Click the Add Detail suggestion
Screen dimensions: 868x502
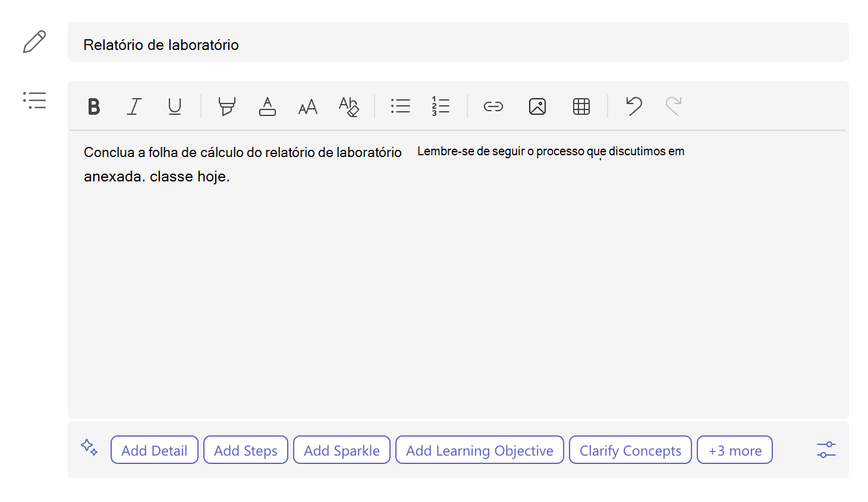click(155, 450)
